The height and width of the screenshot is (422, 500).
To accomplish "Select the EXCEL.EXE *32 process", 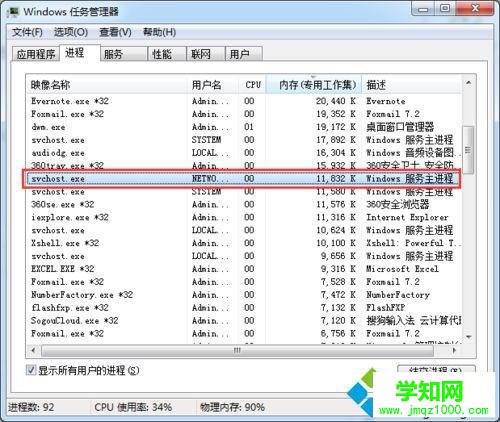I will pyautogui.click(x=244, y=269).
